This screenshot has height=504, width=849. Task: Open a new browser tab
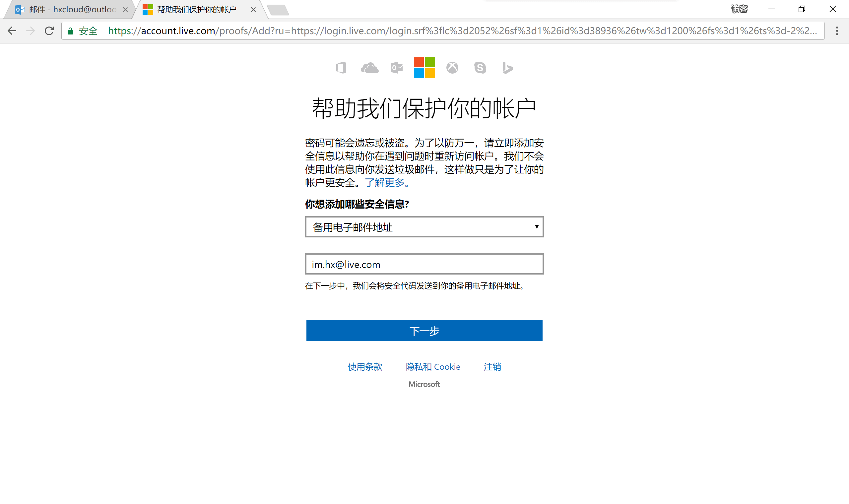pos(278,10)
